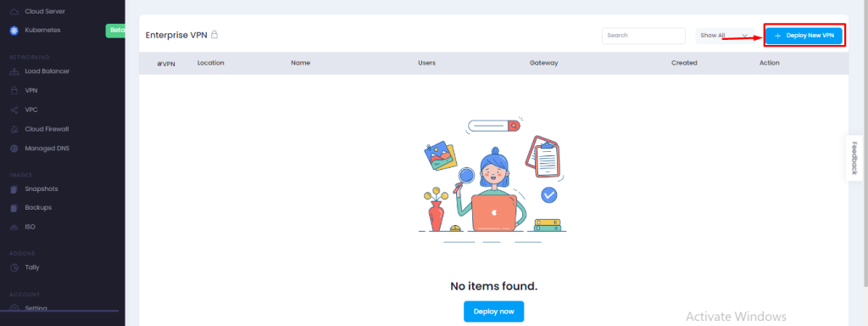Click the Deploy New VPN button
The width and height of the screenshot is (868, 326).
pyautogui.click(x=804, y=36)
